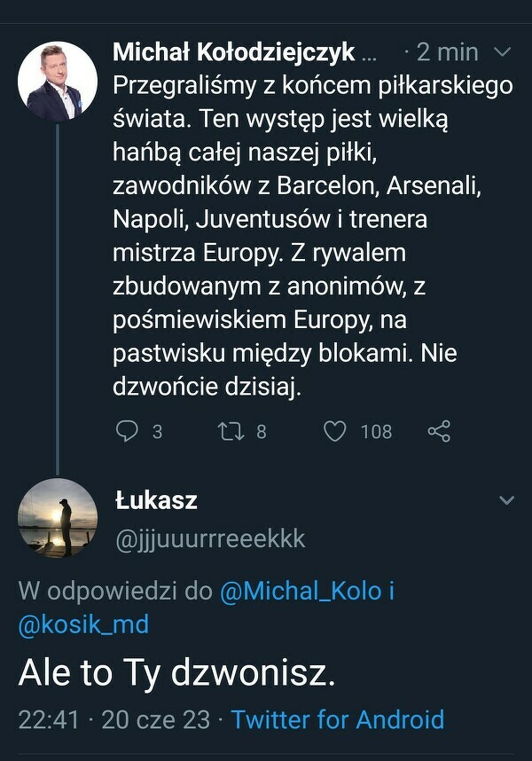
Task: Click the 2 min tweet timestamp
Action: pos(447,52)
